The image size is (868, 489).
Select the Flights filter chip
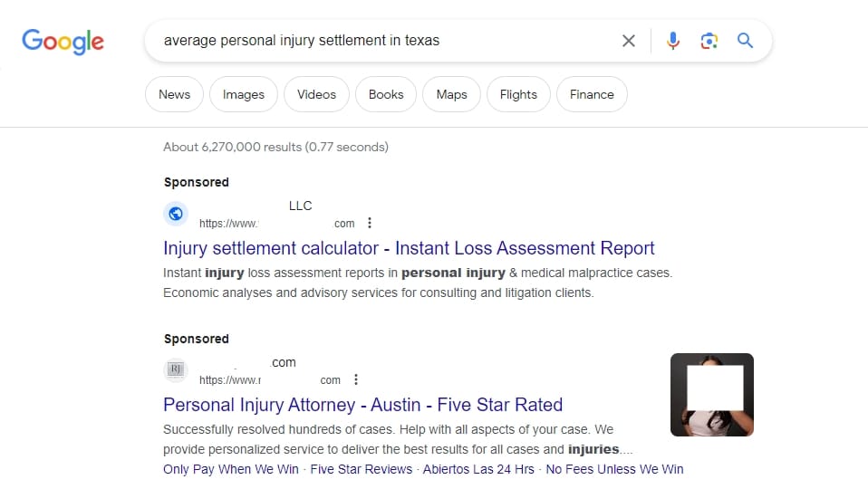[518, 94]
